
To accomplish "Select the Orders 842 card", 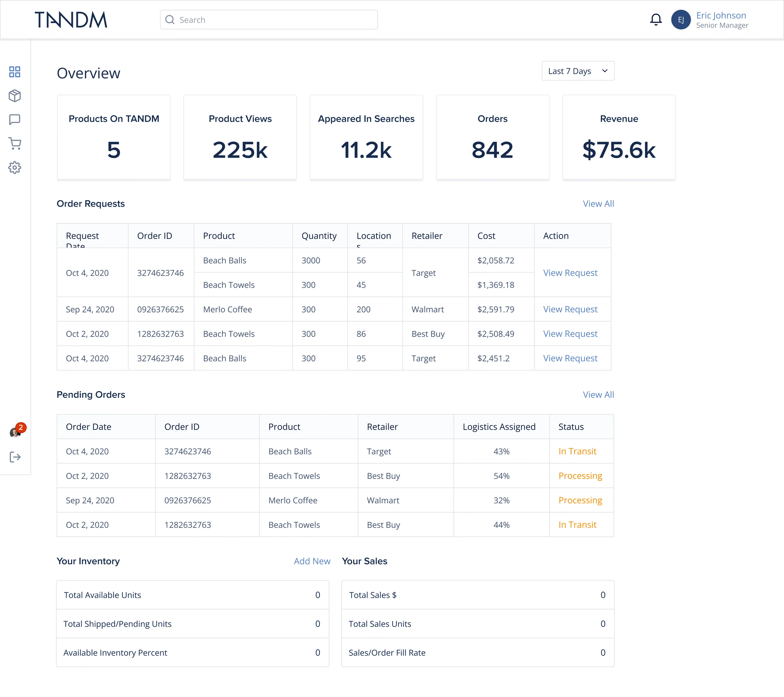I will click(x=493, y=137).
